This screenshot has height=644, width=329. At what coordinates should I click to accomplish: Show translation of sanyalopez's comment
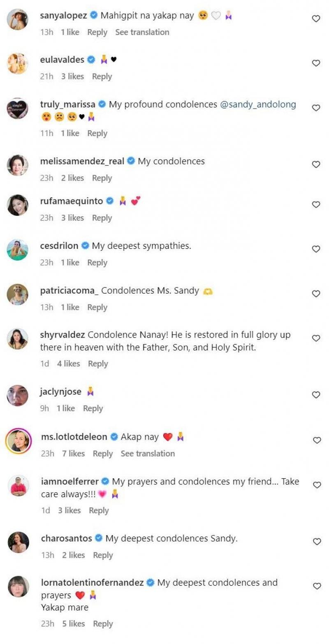coord(142,32)
